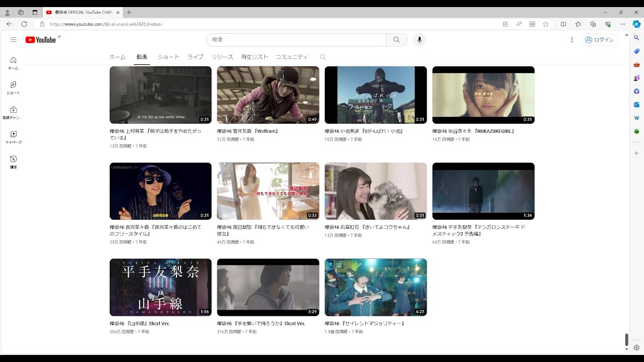Start voice search with microphone icon
This screenshot has width=644, height=362.
pyautogui.click(x=419, y=40)
